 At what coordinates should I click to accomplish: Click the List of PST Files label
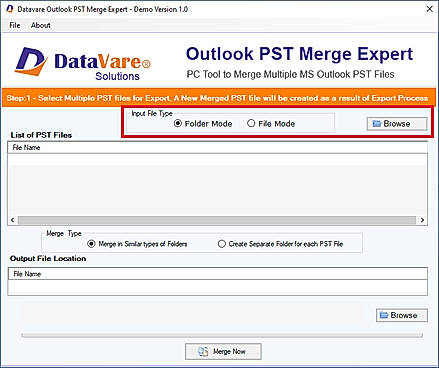tap(41, 135)
